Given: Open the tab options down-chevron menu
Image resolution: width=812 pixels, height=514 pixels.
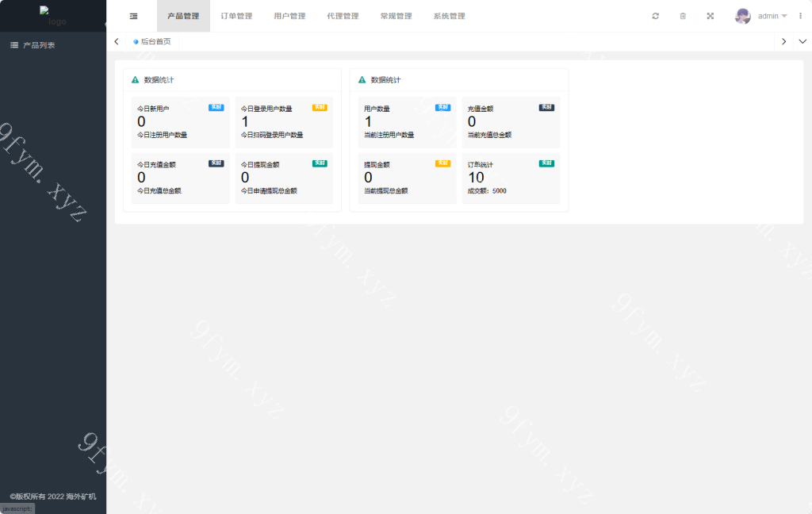Looking at the screenshot, I should pos(802,41).
